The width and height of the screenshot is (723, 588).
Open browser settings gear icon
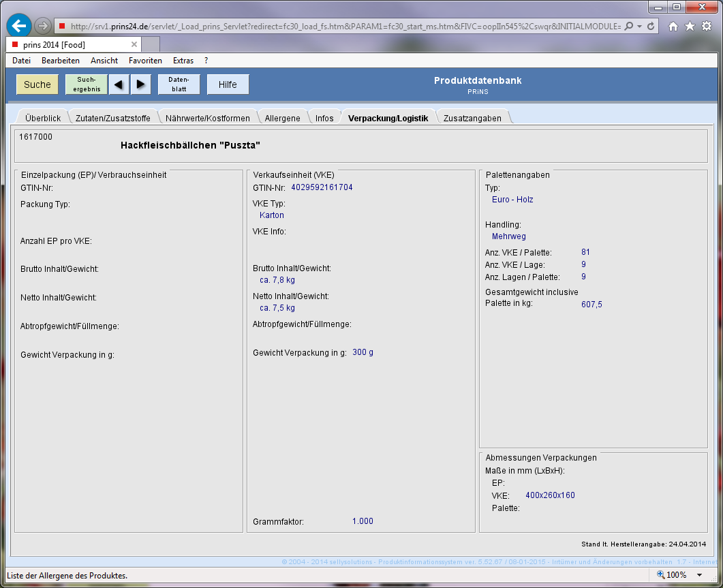[707, 27]
